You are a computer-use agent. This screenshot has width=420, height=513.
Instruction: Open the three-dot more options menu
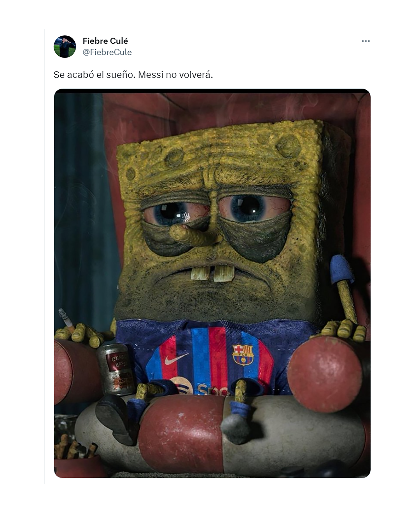[x=366, y=41]
